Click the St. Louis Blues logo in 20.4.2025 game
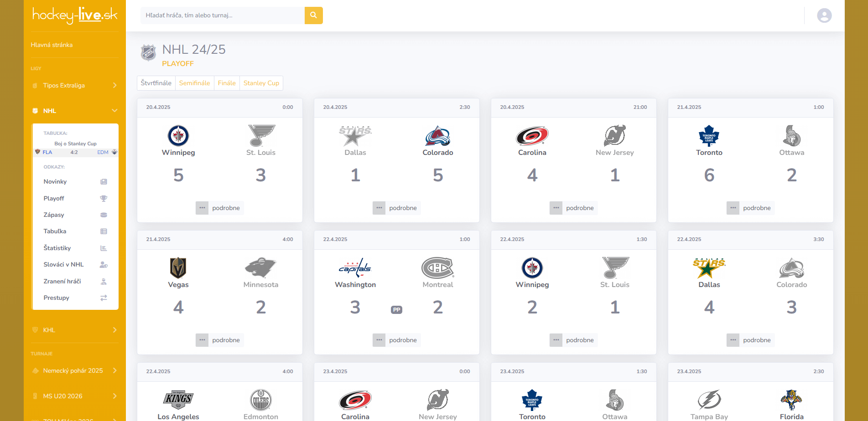868x421 pixels. pos(261,135)
